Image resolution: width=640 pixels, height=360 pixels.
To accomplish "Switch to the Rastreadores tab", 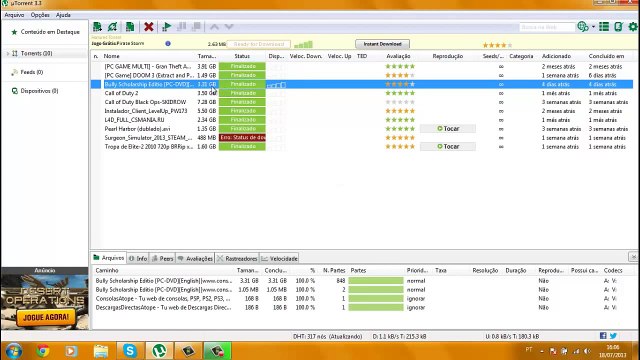I will coord(237,258).
